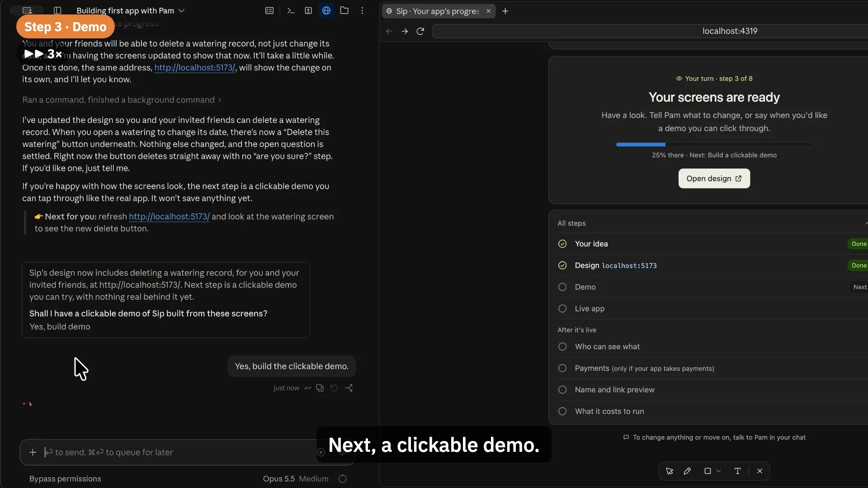
Task: Select the Who can see what circle
Action: [562, 347]
